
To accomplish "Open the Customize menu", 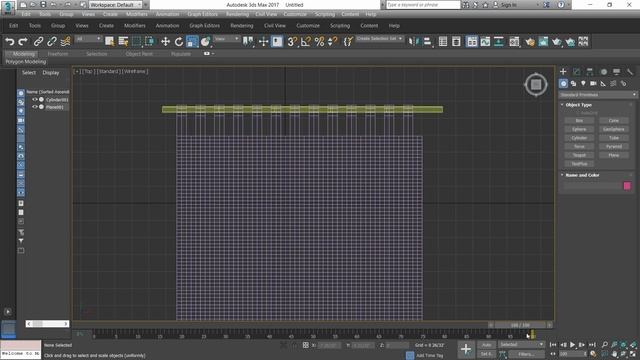I will coord(308,25).
